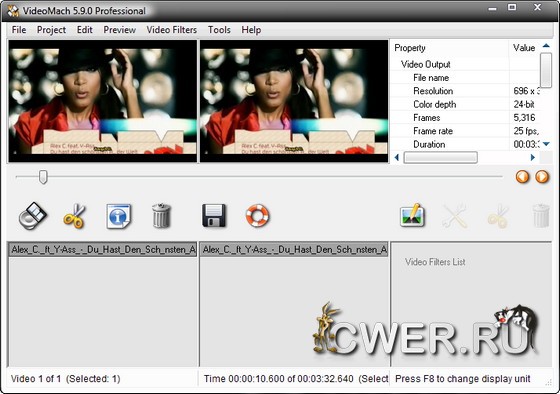
Task: Select the File name property row
Action: tap(465, 78)
